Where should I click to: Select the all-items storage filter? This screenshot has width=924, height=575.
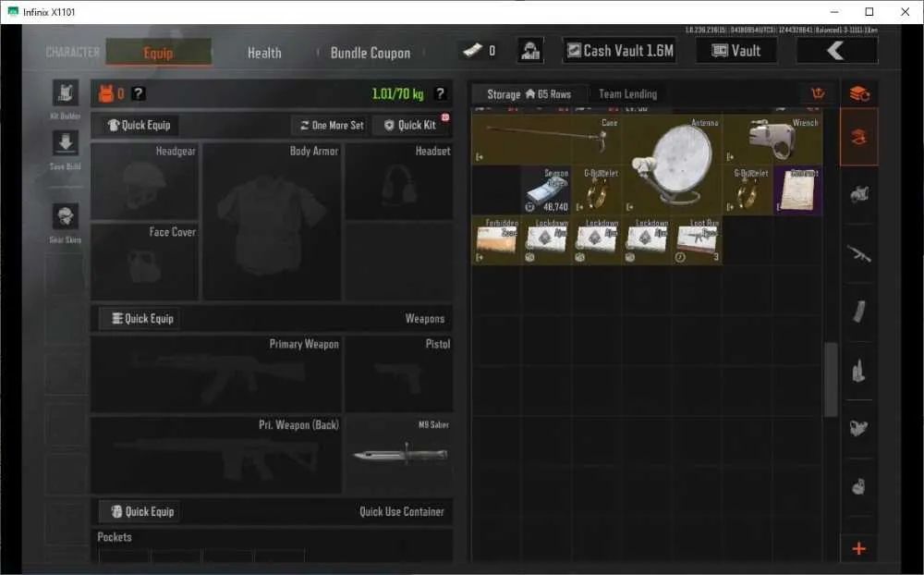point(859,137)
